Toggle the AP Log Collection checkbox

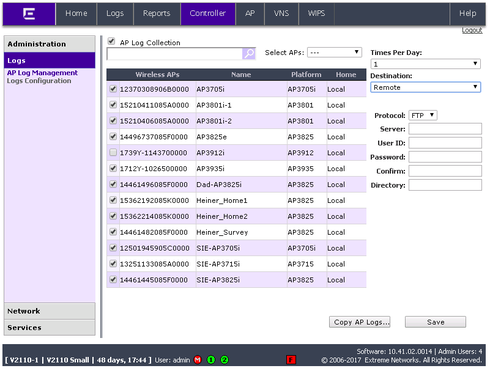coord(111,42)
